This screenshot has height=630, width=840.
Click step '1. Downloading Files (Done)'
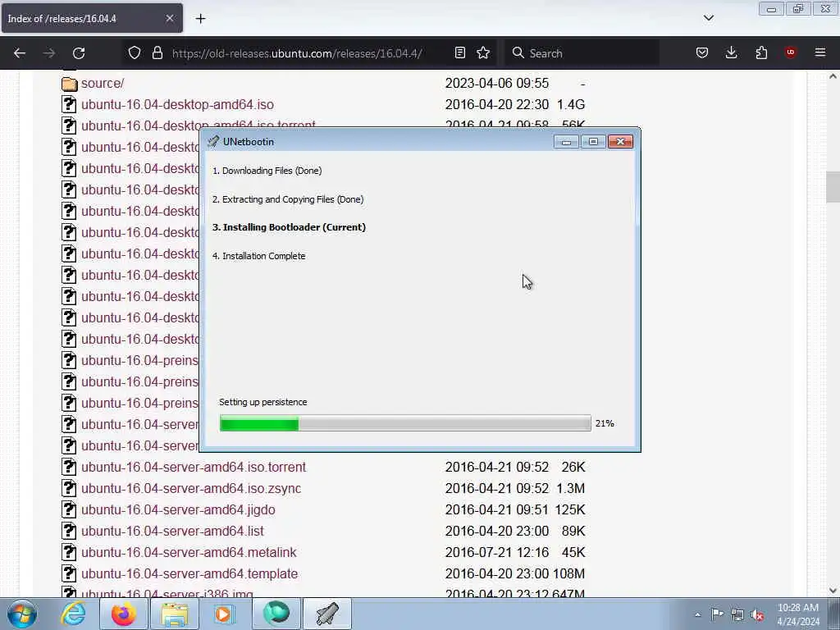coord(267,171)
